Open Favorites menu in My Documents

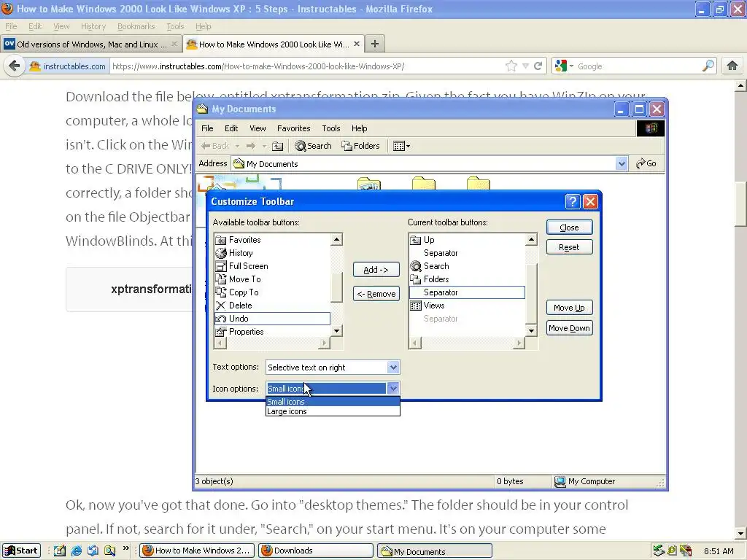293,128
